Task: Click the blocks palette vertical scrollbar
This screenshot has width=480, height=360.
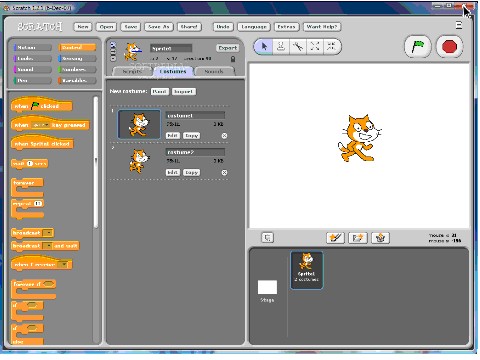Action: tap(96, 162)
